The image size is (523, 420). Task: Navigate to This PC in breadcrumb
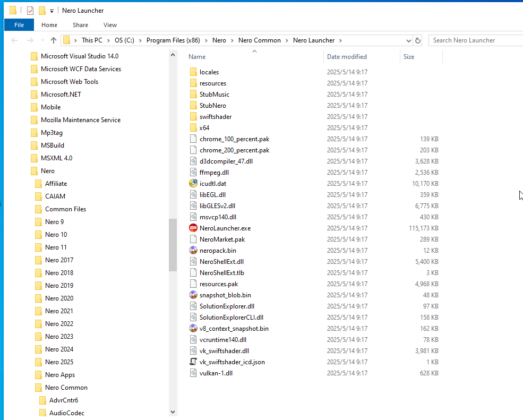tap(92, 40)
